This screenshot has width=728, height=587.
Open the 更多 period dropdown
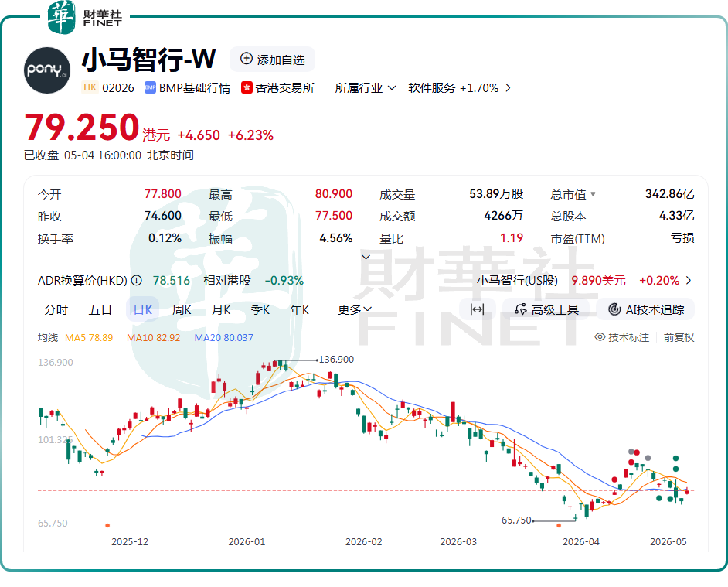355,309
